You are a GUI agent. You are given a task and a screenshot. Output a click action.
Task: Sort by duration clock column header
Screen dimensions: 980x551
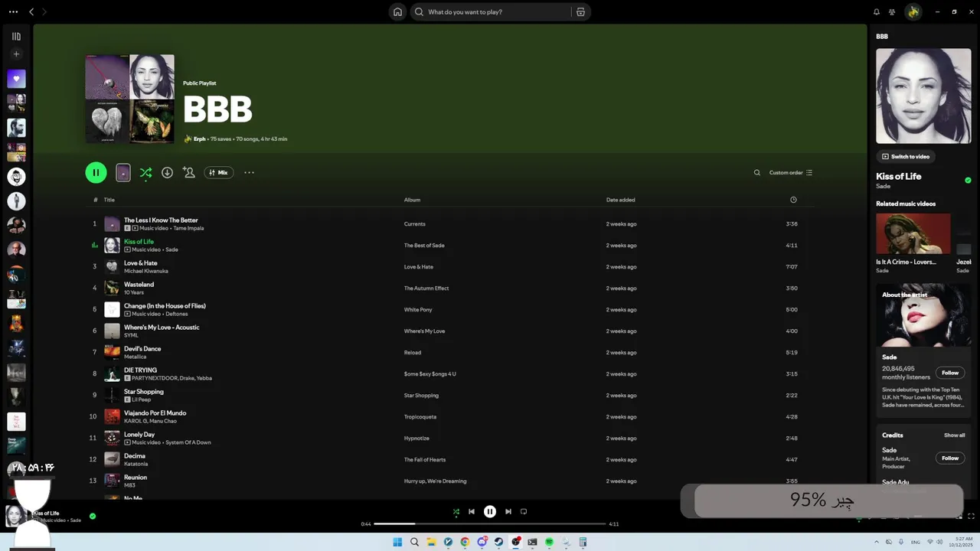(793, 200)
